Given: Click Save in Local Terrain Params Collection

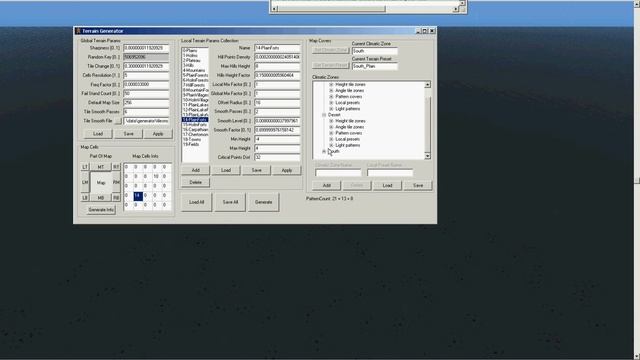Looking at the screenshot, I should [x=256, y=170].
